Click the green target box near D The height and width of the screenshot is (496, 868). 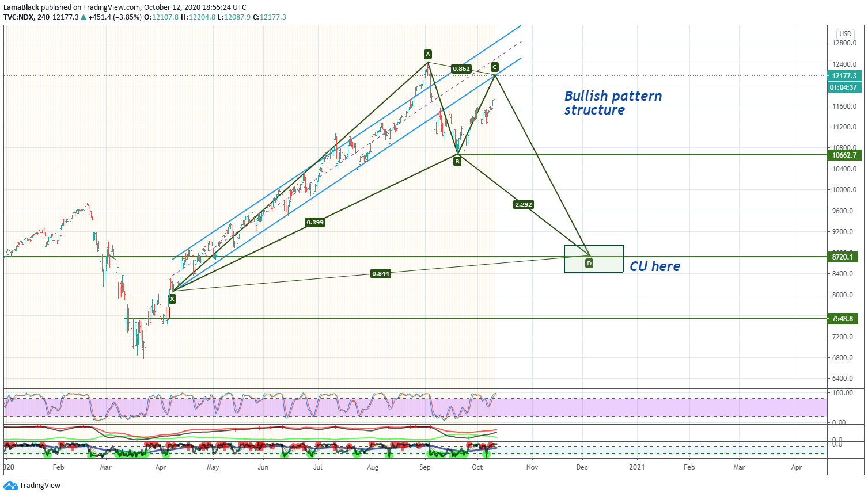pyautogui.click(x=593, y=258)
